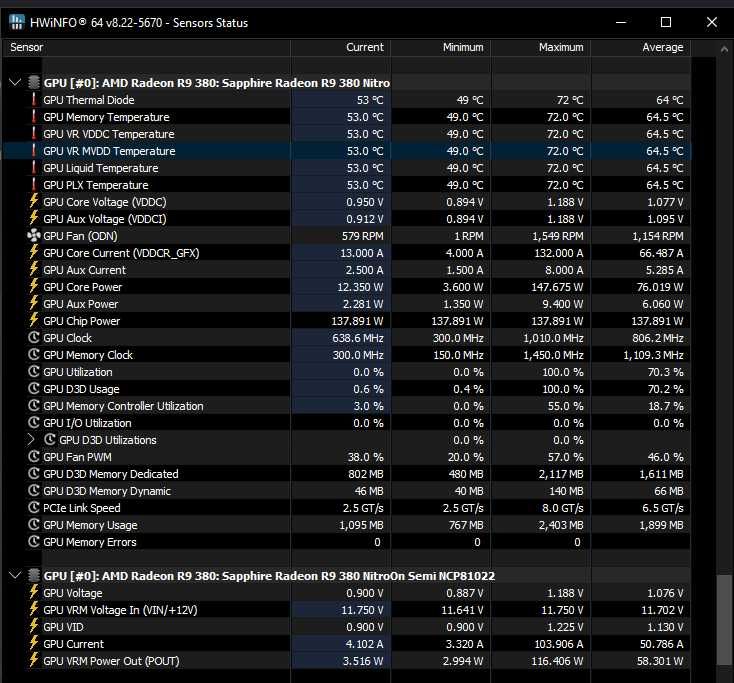Click thermometer icon beside GPU PLX Temperature
734x683 pixels.
click(34, 185)
